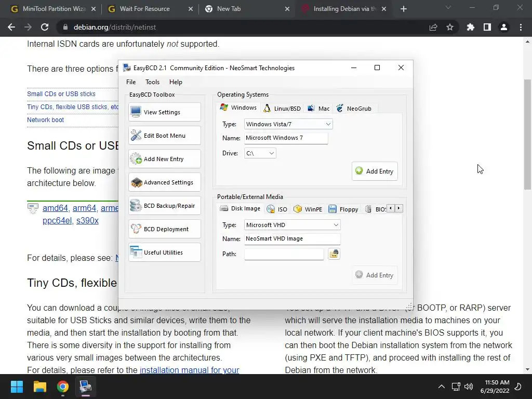Select the Disk Image media tab

pos(240,208)
